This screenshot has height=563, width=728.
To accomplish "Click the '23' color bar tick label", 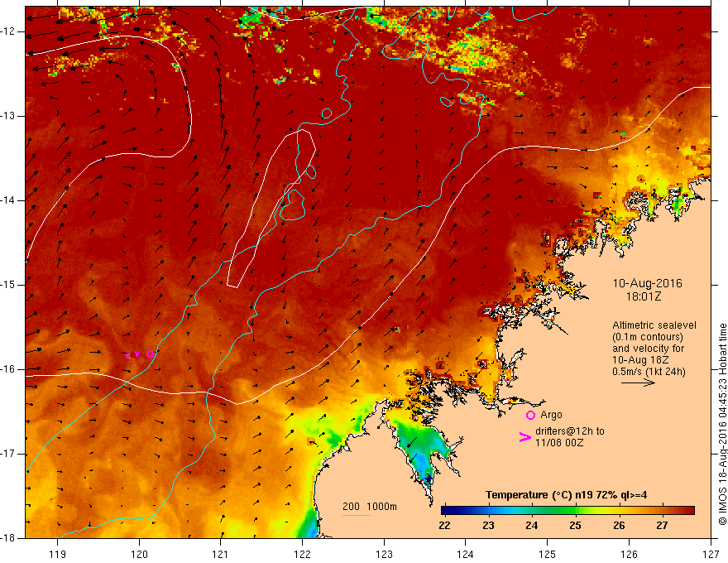I will [488, 526].
